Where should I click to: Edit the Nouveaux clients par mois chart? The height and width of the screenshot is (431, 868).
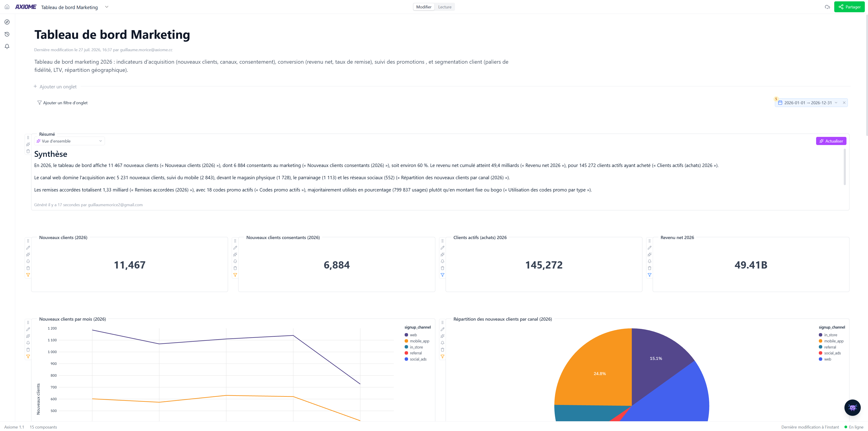[x=28, y=329]
